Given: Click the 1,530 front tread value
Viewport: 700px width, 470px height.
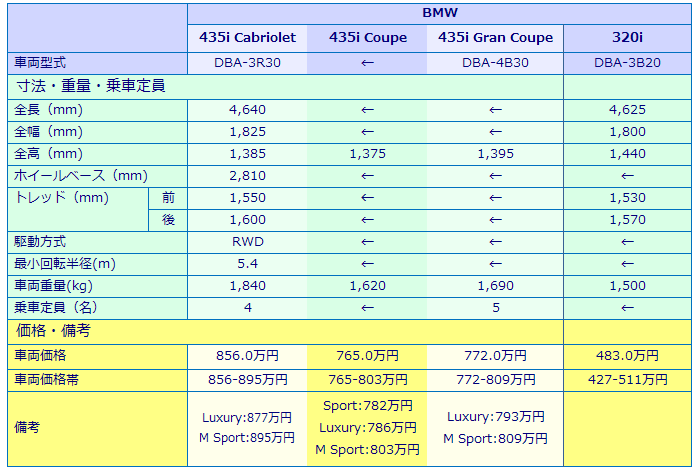Looking at the screenshot, I should coord(627,198).
